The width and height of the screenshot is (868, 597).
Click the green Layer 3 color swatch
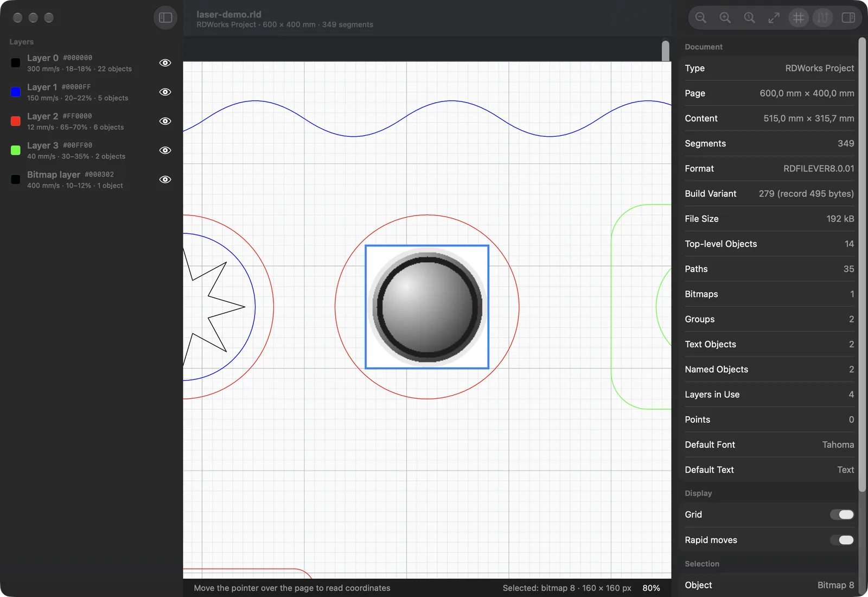16,150
